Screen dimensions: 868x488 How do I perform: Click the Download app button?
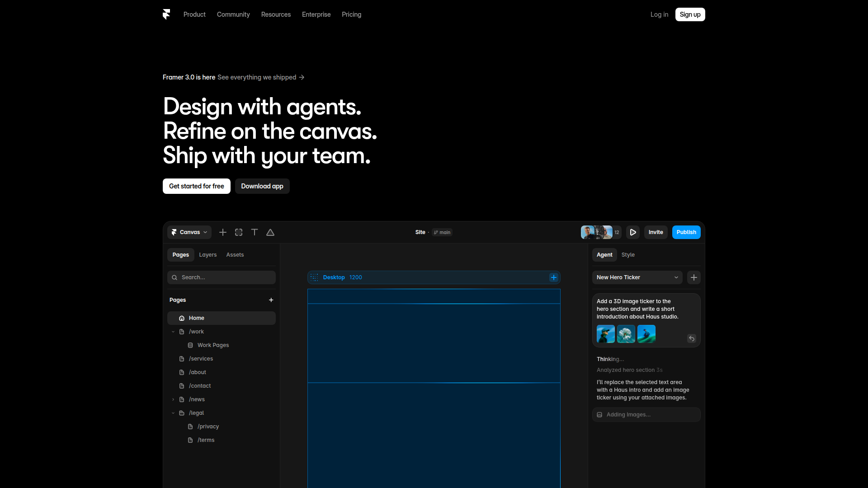pyautogui.click(x=262, y=186)
